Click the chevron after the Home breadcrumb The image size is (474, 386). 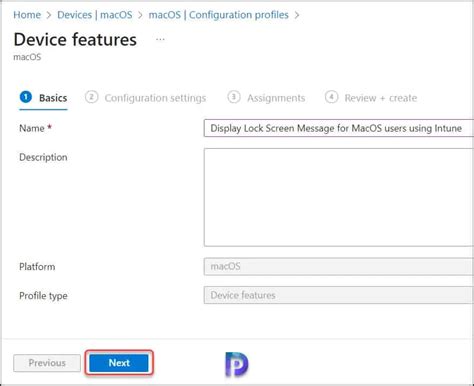pos(49,15)
